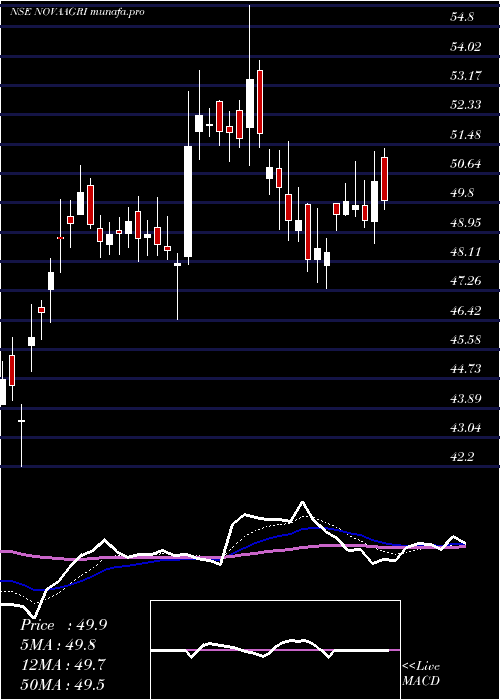Click the 47.26 price axis label
Viewport: 500px width, 700px height.
click(467, 281)
